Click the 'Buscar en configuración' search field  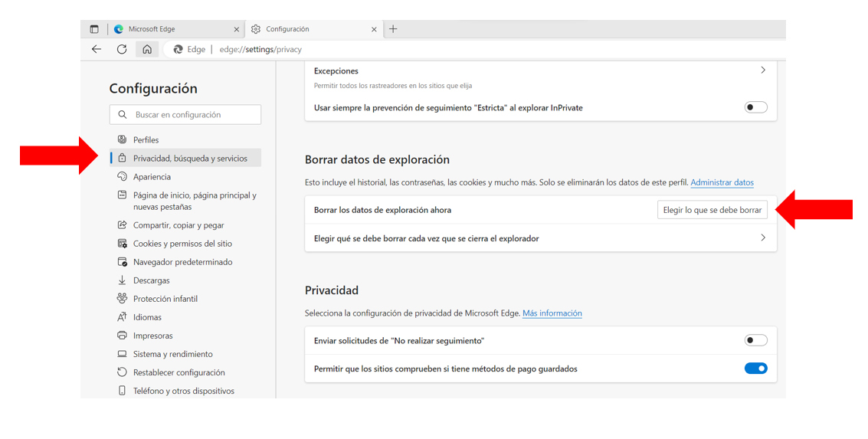coord(185,115)
